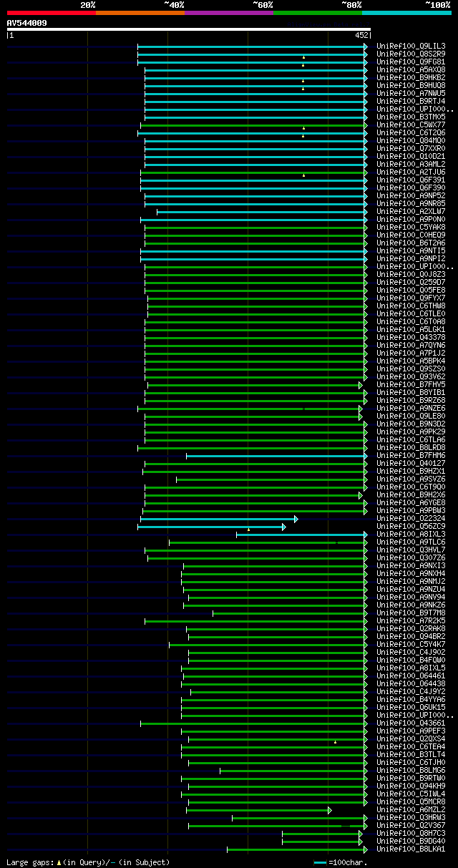Click the UniRef100_C5WX77 label
The height and width of the screenshot is (868, 458).
411,125
